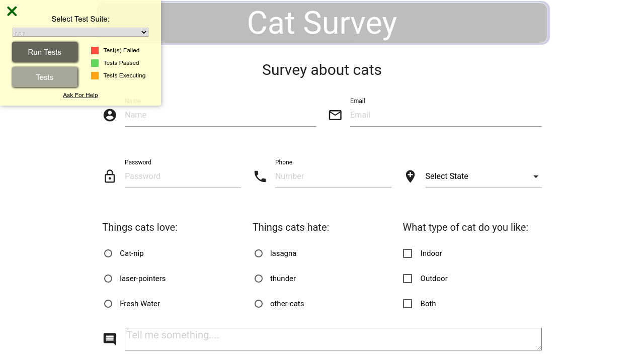
Task: Open the Select State dropdown
Action: 484,176
